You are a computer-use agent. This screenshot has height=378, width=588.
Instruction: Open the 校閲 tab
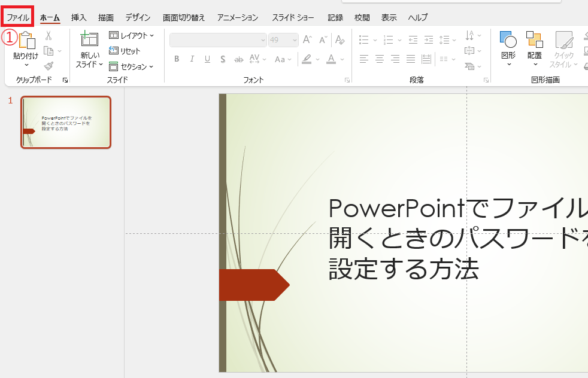[x=362, y=17]
